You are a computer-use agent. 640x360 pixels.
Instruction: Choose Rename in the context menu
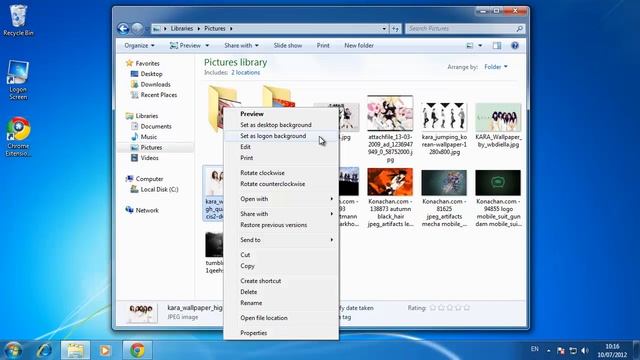pyautogui.click(x=281, y=303)
